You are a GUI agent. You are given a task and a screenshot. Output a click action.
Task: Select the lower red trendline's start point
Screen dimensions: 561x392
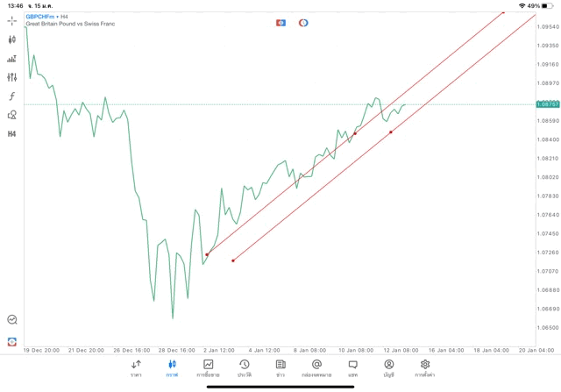[x=233, y=260]
